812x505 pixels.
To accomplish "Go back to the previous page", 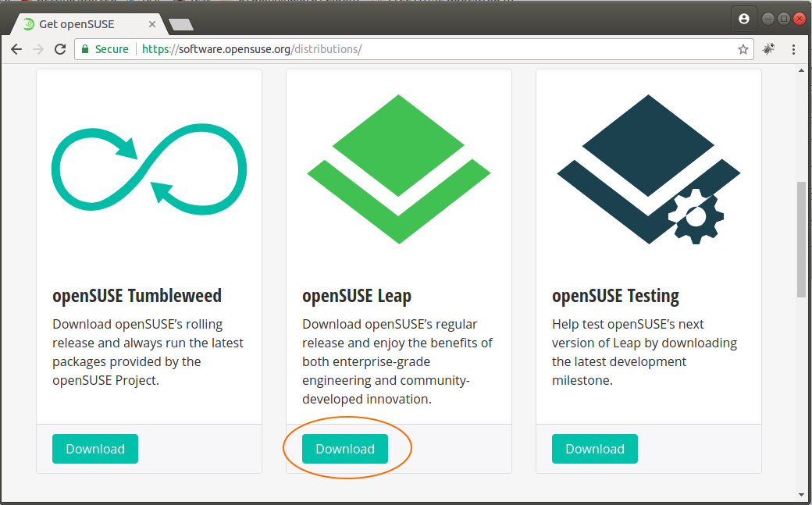I will pyautogui.click(x=16, y=49).
